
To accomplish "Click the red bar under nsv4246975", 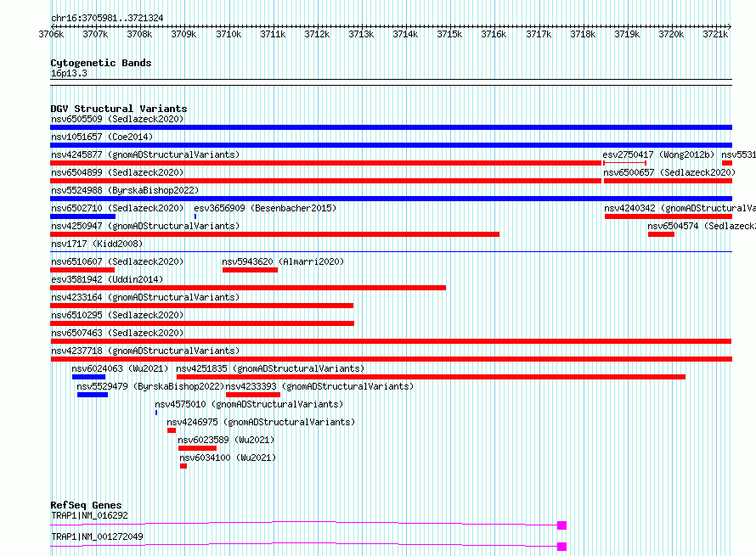I will pos(172,430).
